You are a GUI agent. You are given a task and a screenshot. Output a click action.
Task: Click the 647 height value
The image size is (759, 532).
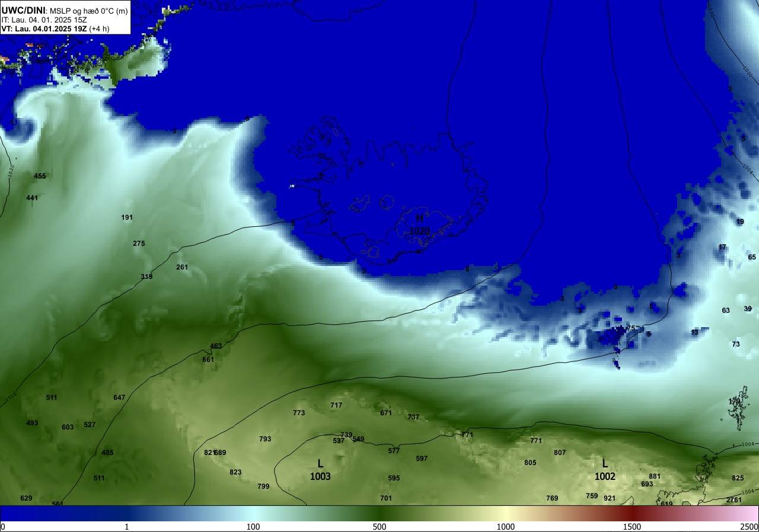119,398
